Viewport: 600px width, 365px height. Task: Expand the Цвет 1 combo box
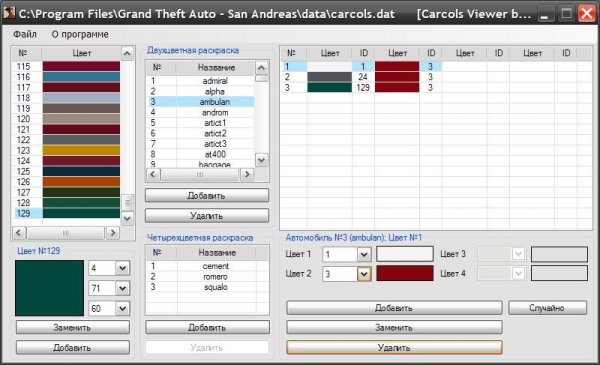[364, 254]
